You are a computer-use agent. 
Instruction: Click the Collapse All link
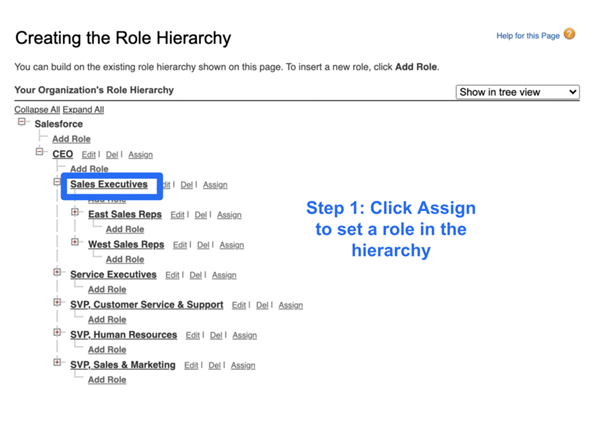(36, 109)
